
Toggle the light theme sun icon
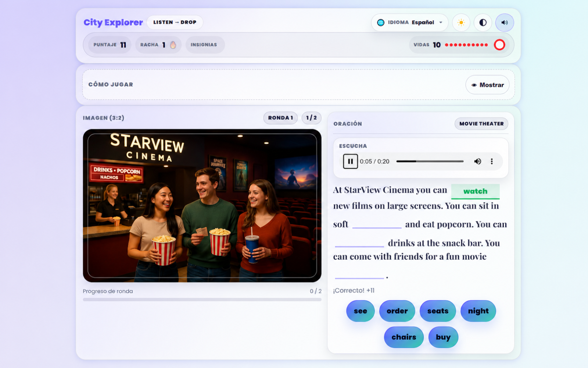point(461,22)
